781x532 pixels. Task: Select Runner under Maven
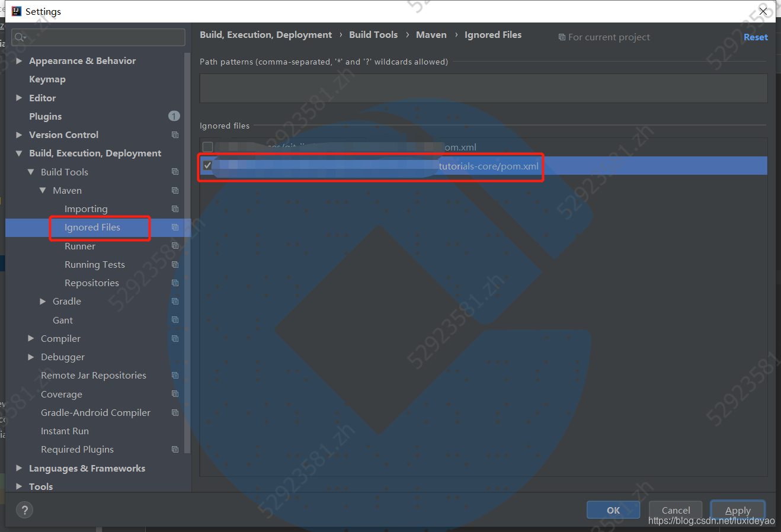point(80,246)
